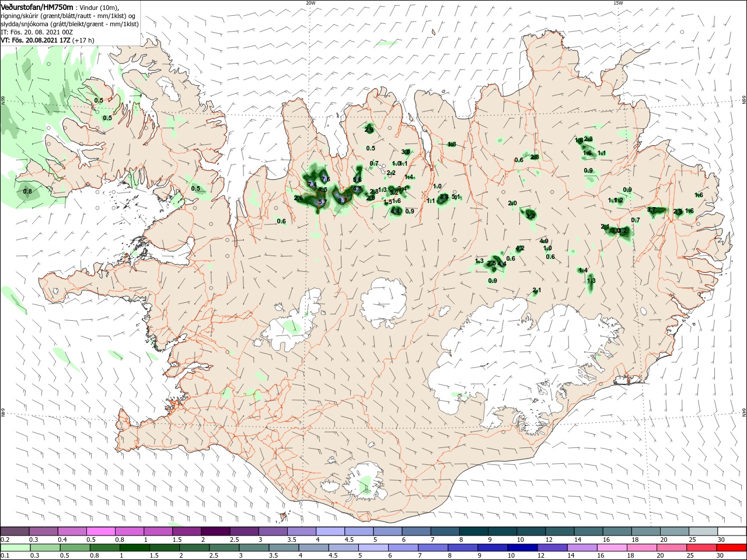Click the 8.7 precipitation value on the map
Viewport: 747px width, 560px height.
click(x=343, y=201)
